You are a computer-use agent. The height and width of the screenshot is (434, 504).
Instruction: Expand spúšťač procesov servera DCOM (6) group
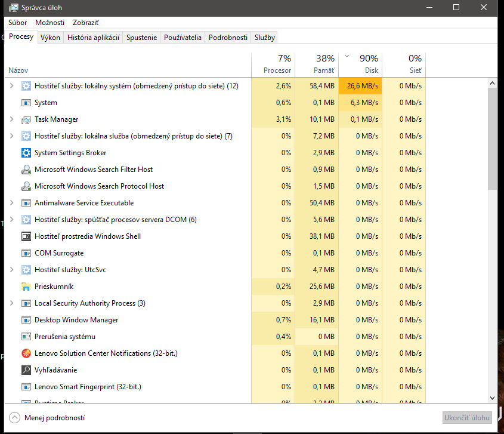click(11, 220)
